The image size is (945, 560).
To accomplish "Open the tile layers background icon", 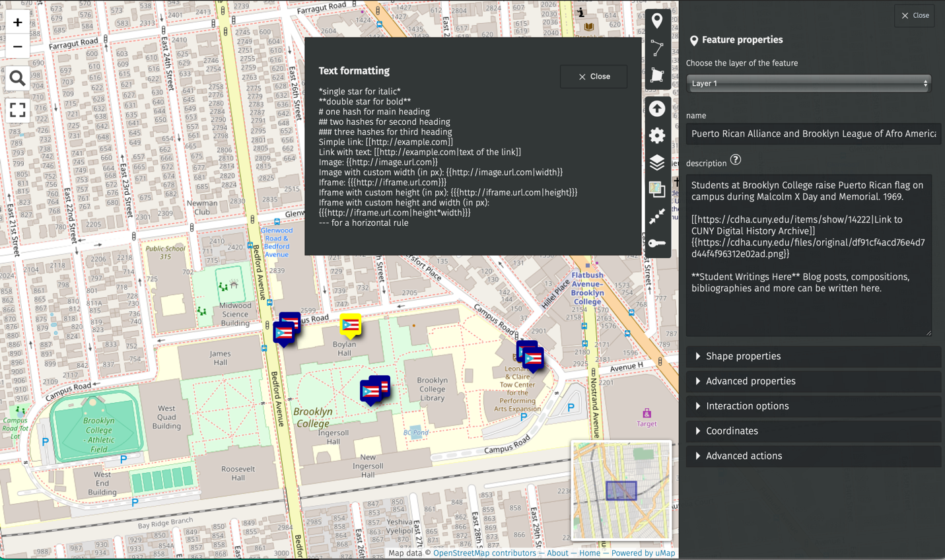I will point(657,190).
